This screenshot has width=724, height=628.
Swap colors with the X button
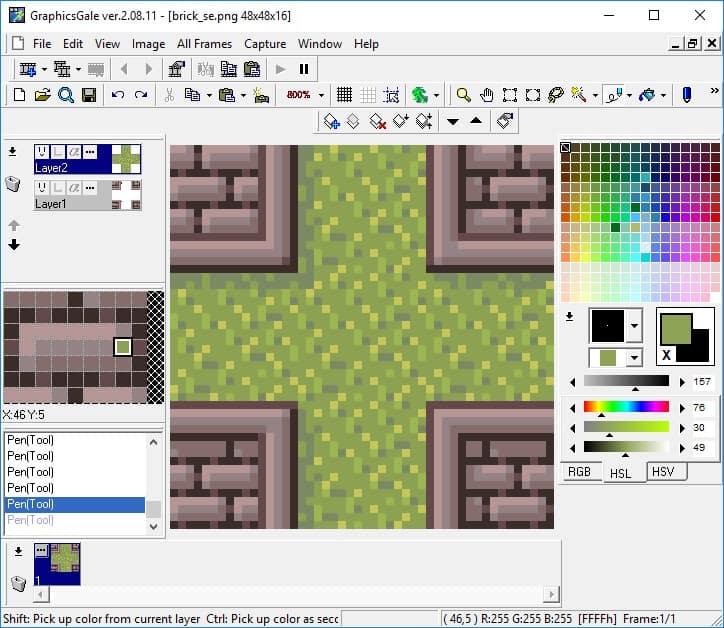tap(666, 355)
